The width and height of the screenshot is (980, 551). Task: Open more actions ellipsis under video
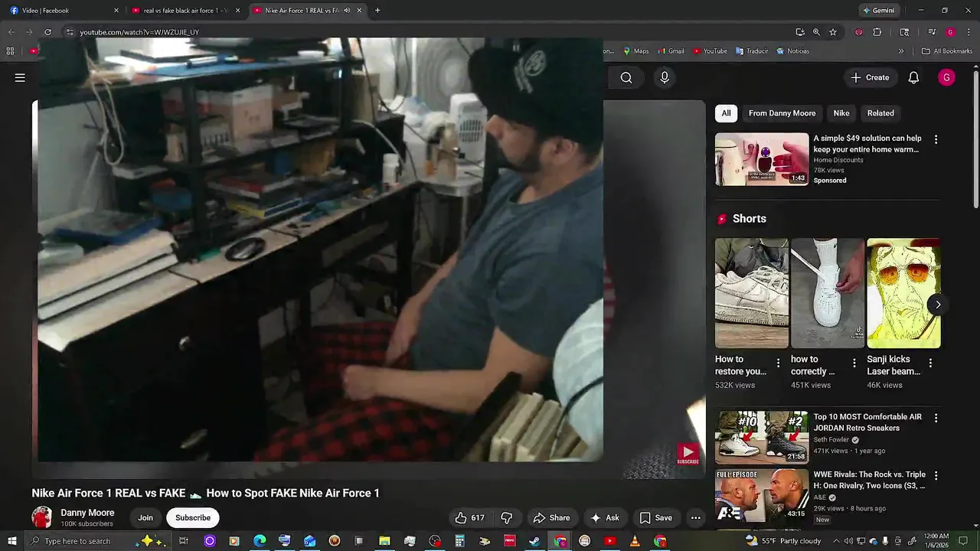[695, 518]
